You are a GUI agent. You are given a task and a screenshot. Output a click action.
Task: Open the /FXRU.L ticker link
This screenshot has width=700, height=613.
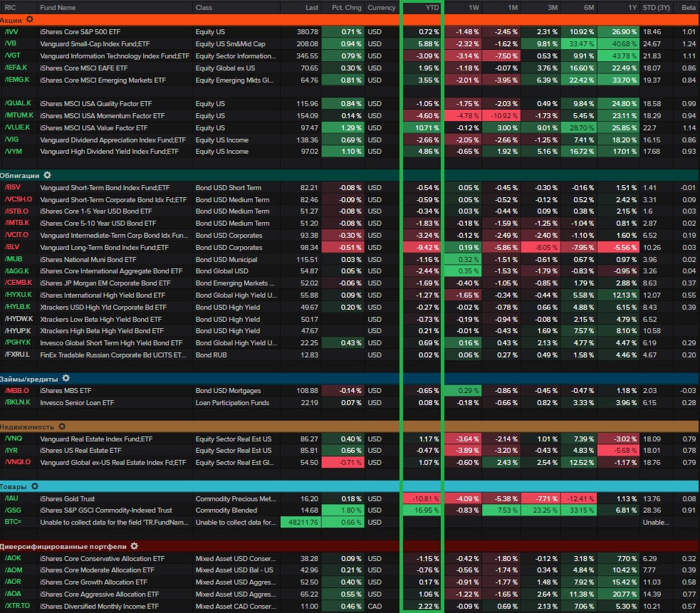[17, 355]
